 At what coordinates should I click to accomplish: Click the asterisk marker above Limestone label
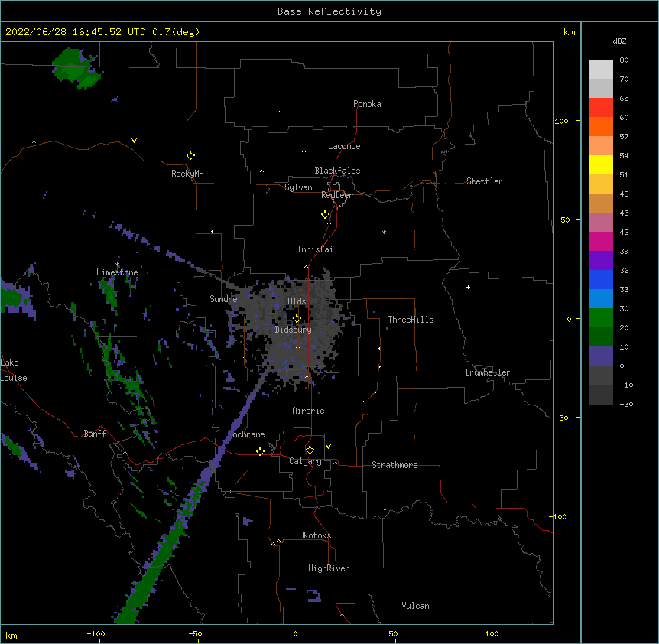118,265
